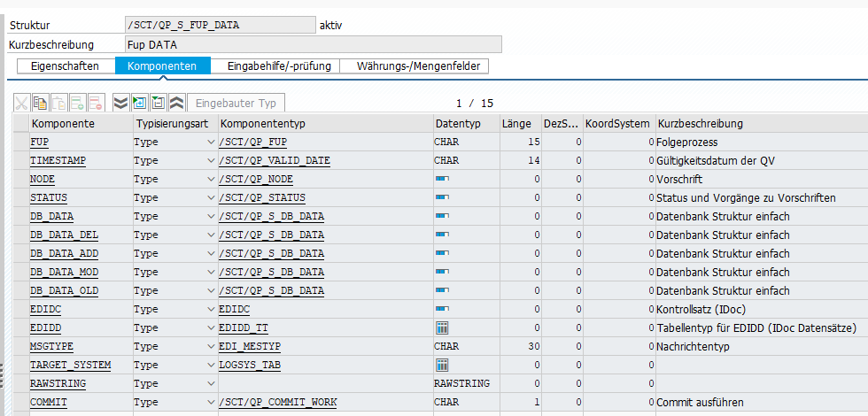Click the table type icon in TARGET_SYSTEM row
868x416 pixels.
pos(442,365)
